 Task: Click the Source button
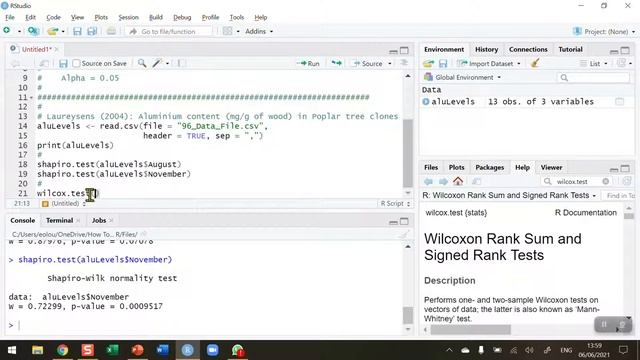click(368, 64)
